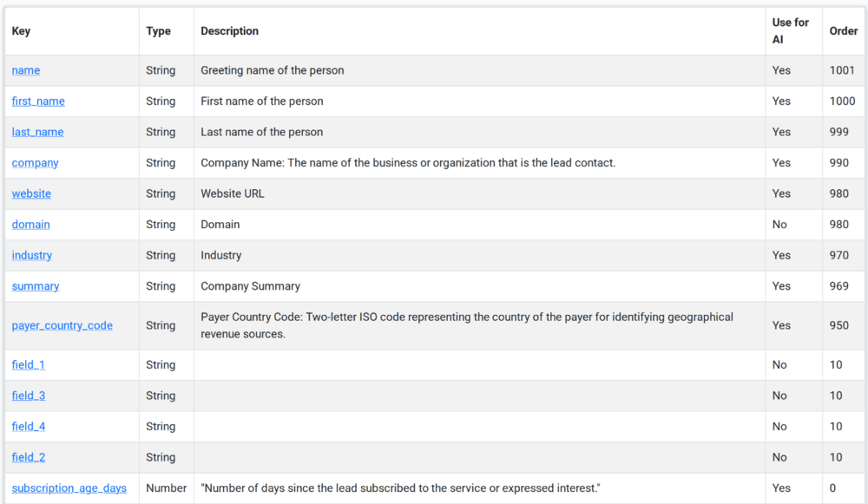Click the field_1 link
This screenshot has width=868, height=504.
29,365
